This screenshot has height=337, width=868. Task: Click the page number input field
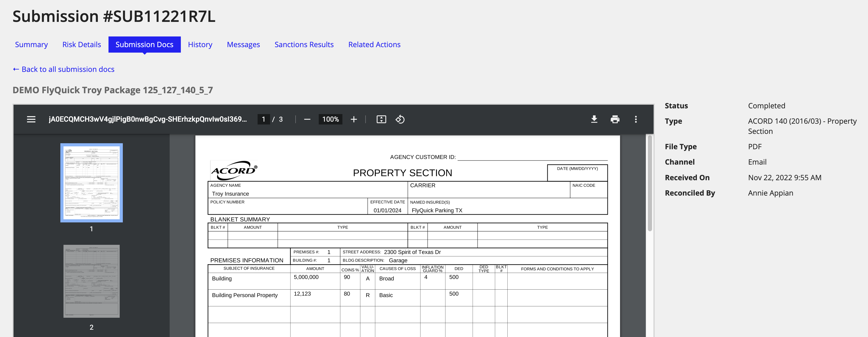(264, 119)
